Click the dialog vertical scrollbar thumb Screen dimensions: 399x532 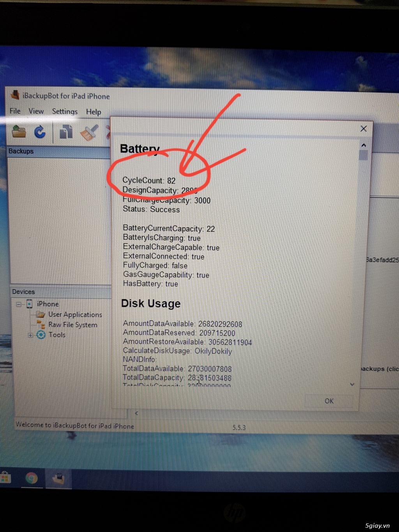[x=364, y=155]
